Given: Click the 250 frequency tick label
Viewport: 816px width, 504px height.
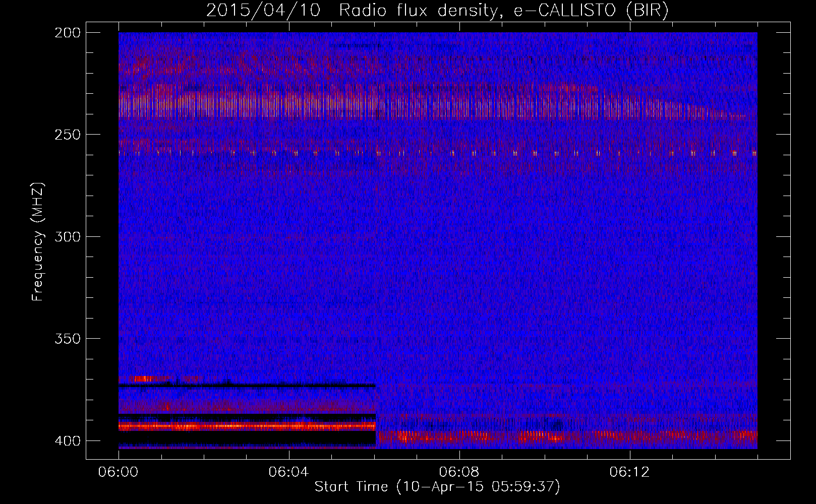Looking at the screenshot, I should coord(67,135).
